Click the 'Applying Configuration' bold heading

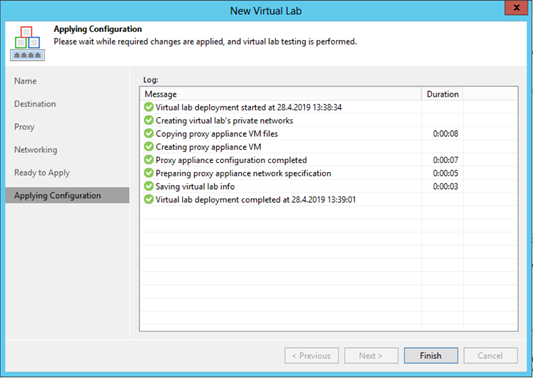click(98, 29)
